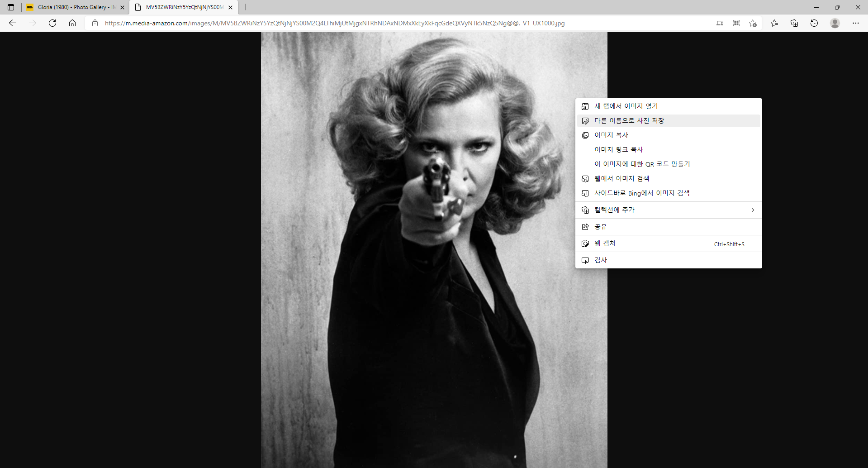
Task: Open the Favorites list icon
Action: [x=774, y=23]
